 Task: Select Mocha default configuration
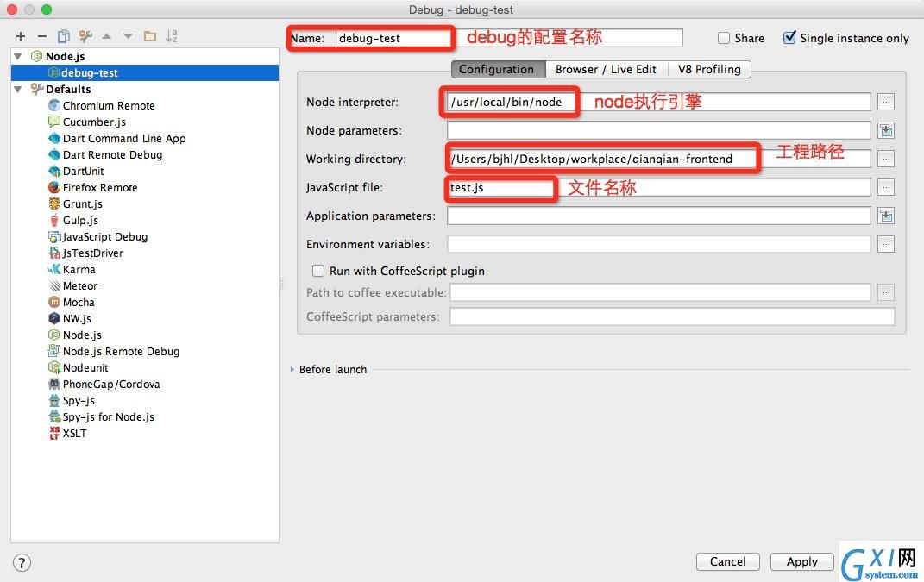tap(79, 302)
